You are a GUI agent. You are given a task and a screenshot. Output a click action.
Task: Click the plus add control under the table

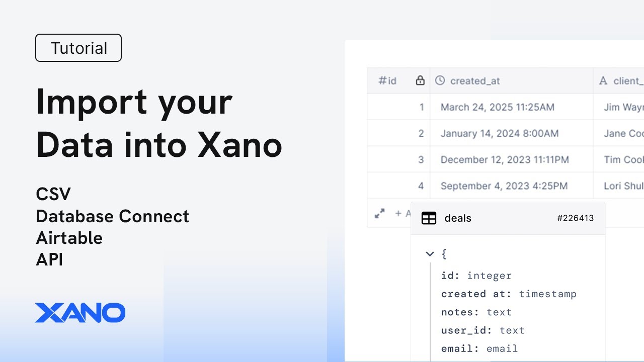tap(398, 213)
